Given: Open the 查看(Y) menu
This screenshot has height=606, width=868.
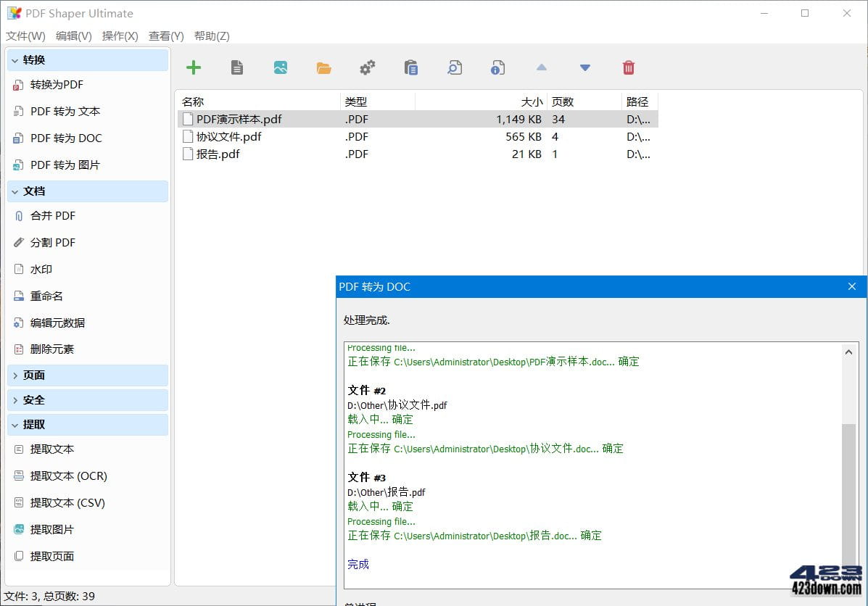Looking at the screenshot, I should point(166,36).
